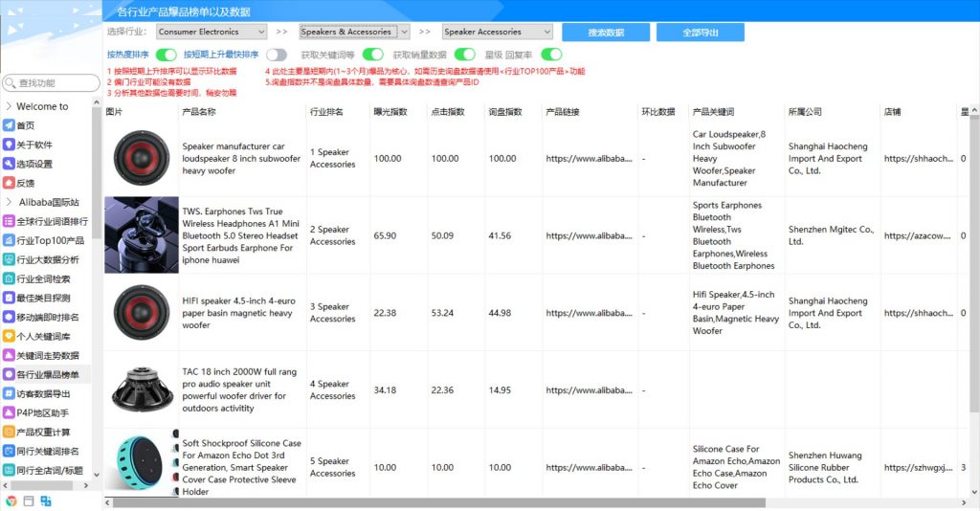Click TAC 18 inch speaker thumbnail
Screen dimensions: 980x511
(143, 389)
